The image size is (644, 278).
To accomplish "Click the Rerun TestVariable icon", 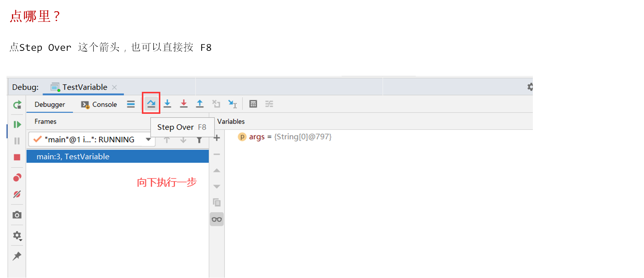I will click(x=17, y=105).
